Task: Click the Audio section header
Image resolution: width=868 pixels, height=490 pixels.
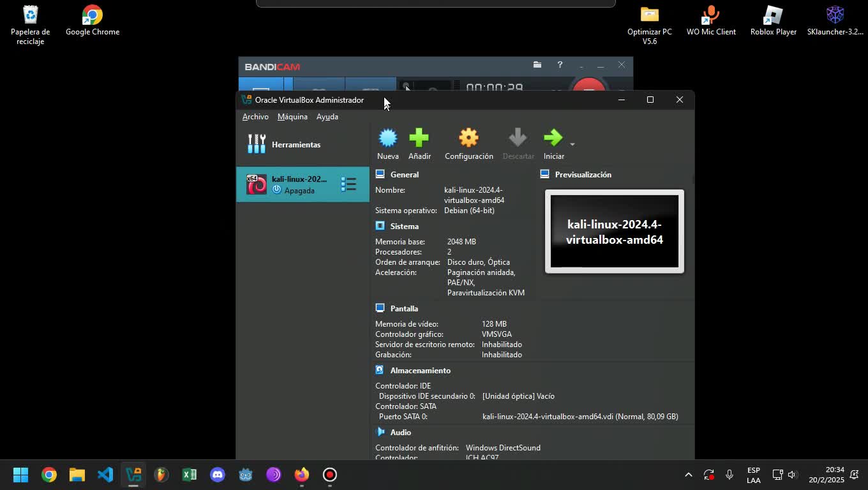Action: [401, 432]
